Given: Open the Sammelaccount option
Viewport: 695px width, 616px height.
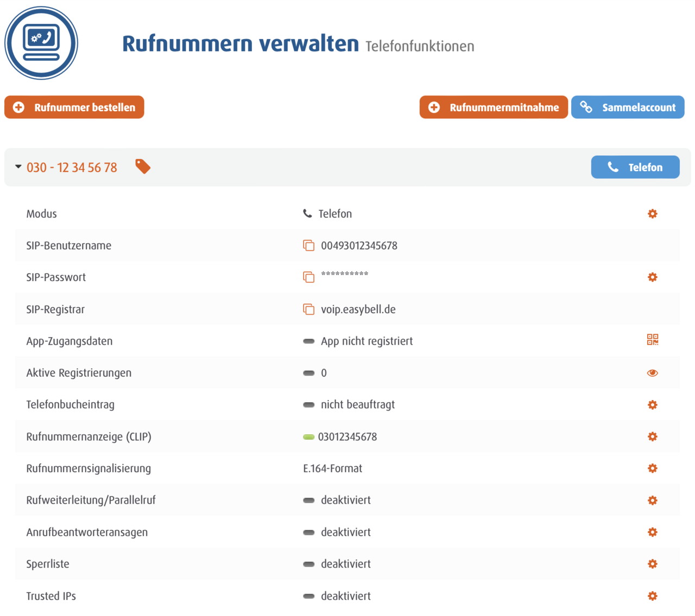Looking at the screenshot, I should 627,107.
